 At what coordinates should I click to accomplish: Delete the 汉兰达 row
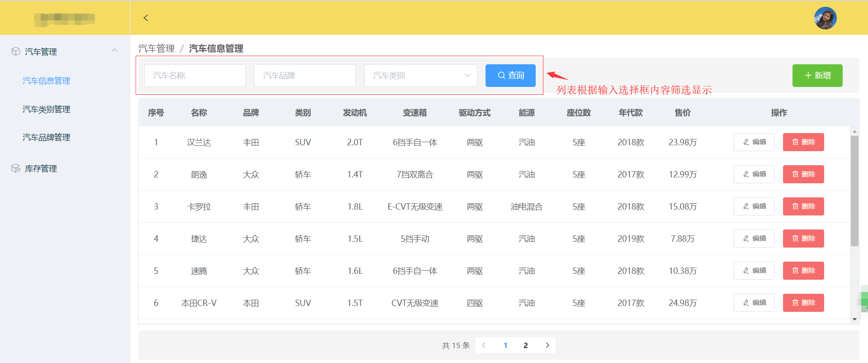pos(803,142)
